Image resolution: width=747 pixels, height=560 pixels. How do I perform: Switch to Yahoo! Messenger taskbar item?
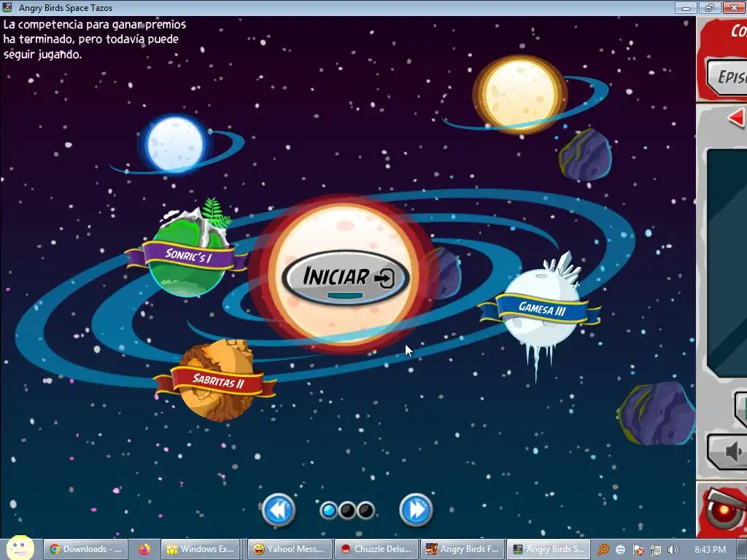(x=290, y=549)
